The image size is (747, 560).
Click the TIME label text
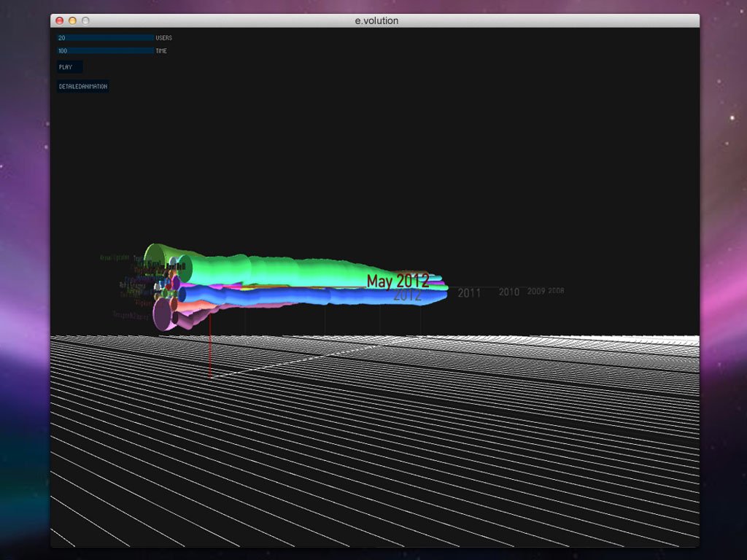[x=161, y=50]
